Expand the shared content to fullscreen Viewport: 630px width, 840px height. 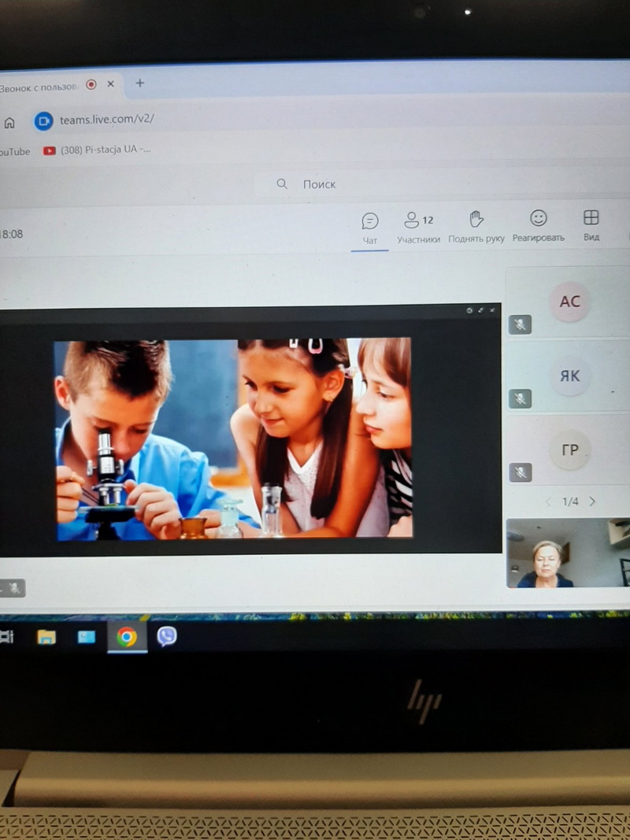[480, 311]
